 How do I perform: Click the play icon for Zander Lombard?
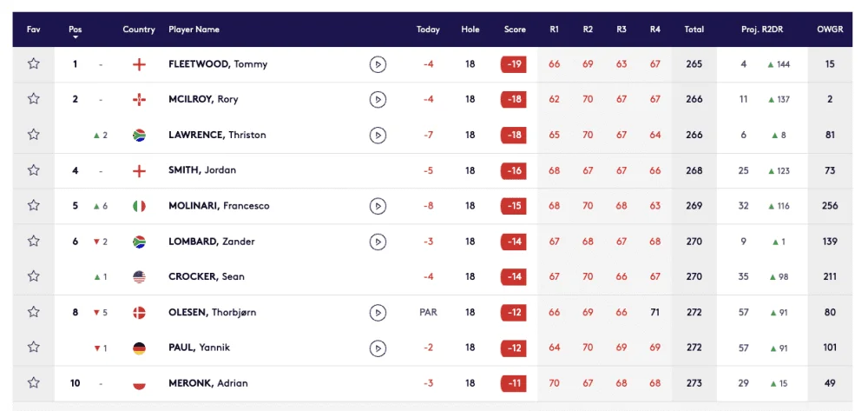point(378,242)
